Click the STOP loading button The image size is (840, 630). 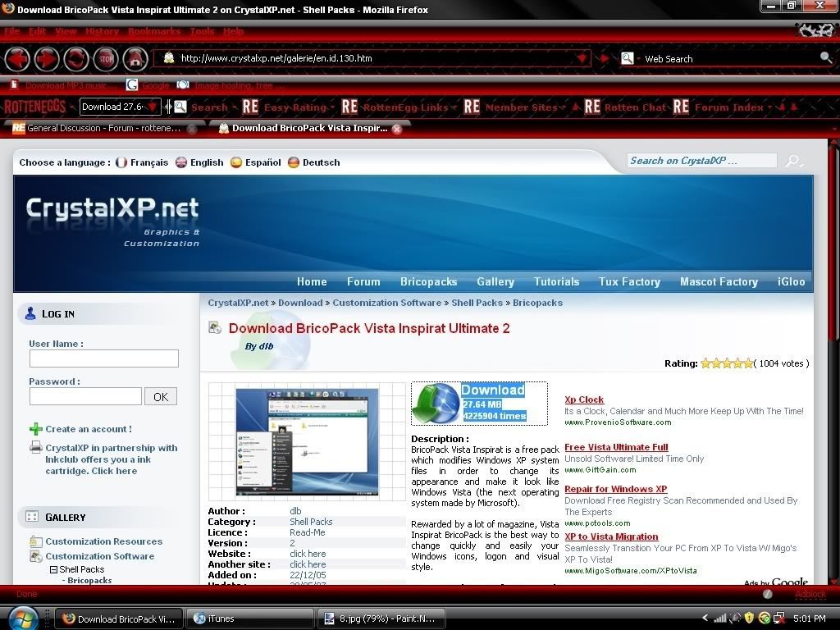106,58
